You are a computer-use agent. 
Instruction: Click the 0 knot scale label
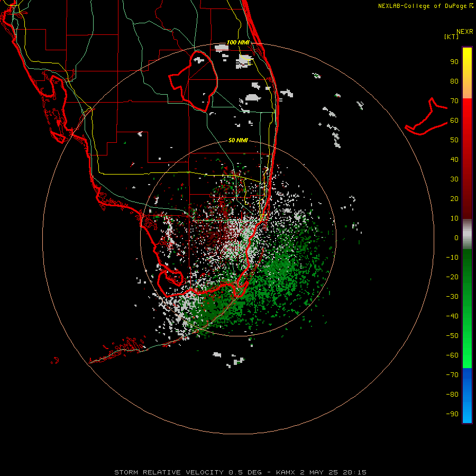point(456,238)
